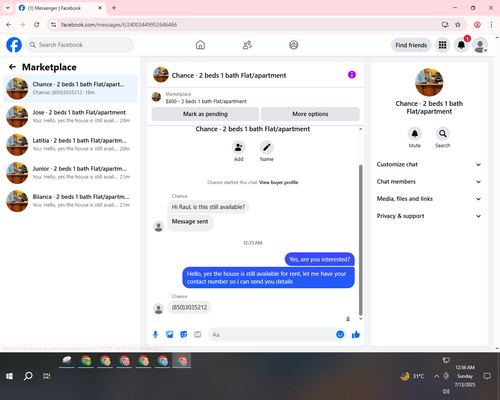Add people to the chat

(238, 147)
